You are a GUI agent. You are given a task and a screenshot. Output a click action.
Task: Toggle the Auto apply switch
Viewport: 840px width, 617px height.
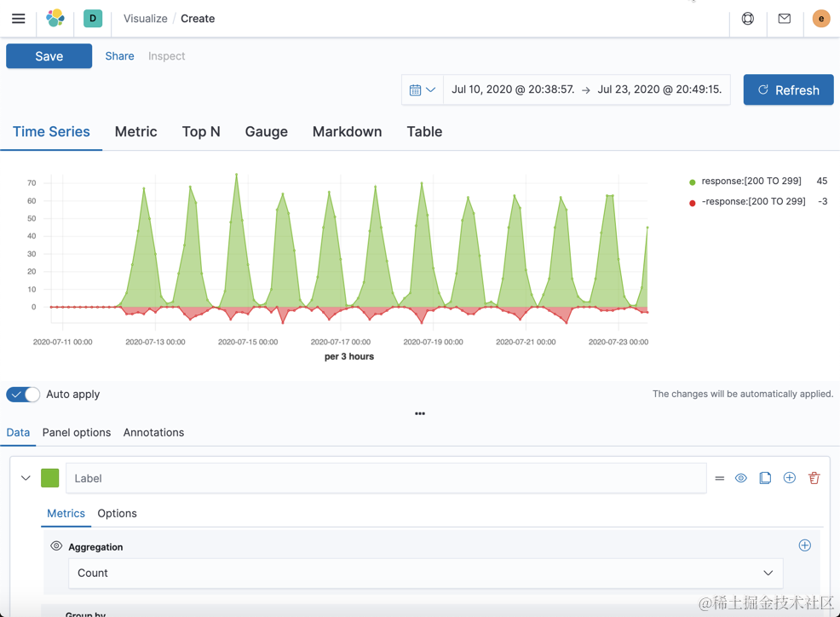(23, 395)
